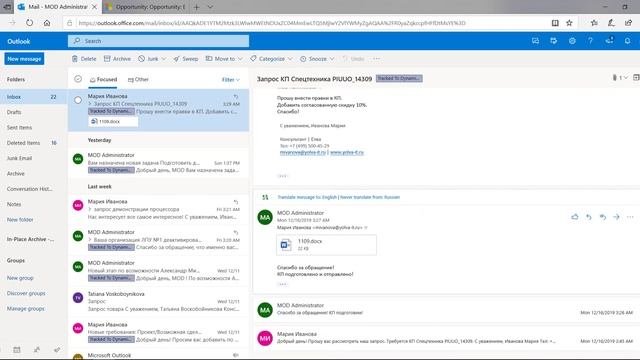Viewport: 640px width, 360px height.
Task: Collapse the Folders section header
Action: (16, 79)
